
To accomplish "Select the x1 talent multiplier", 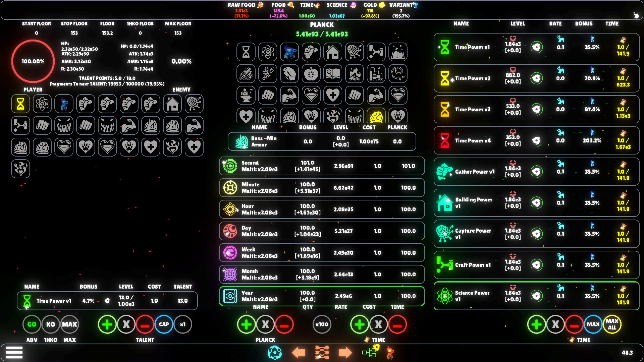I will pos(183,324).
